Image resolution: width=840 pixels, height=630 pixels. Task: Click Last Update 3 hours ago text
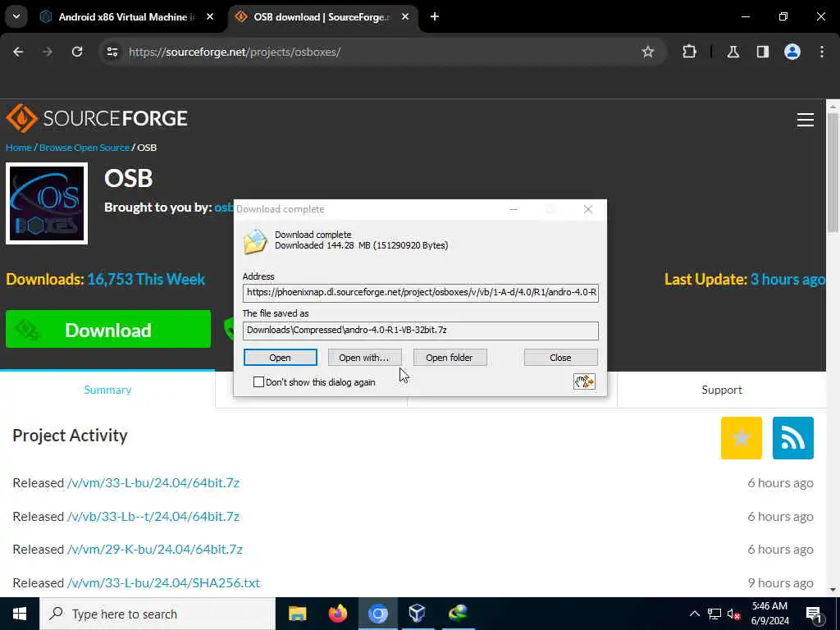click(745, 279)
